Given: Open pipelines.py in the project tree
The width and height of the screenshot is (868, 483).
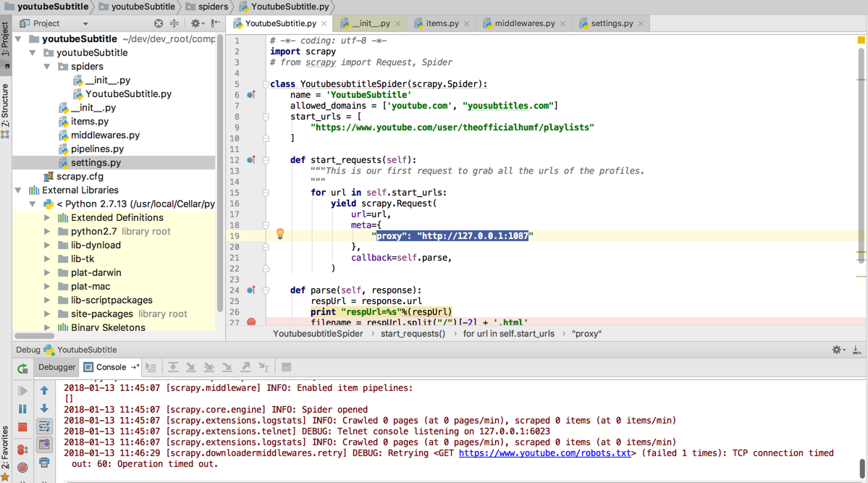Looking at the screenshot, I should pyautogui.click(x=97, y=149).
